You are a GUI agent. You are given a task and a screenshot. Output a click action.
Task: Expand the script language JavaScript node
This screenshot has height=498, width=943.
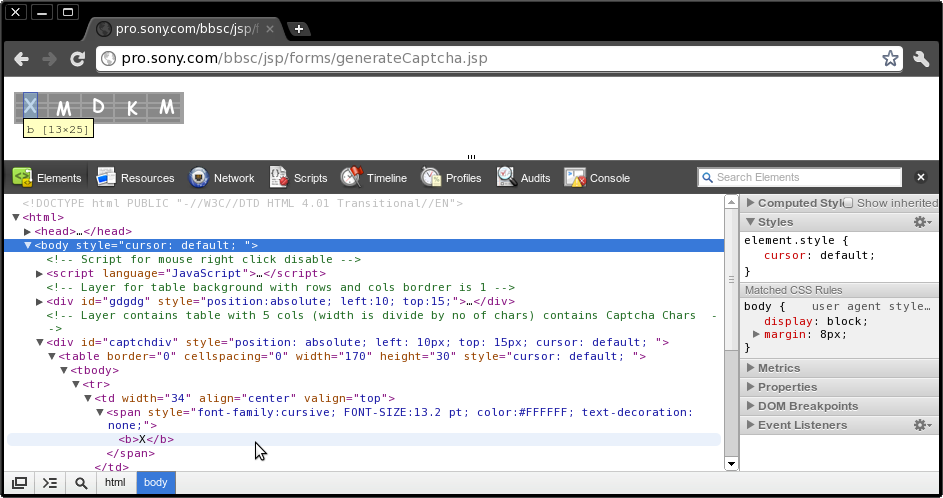pos(40,274)
